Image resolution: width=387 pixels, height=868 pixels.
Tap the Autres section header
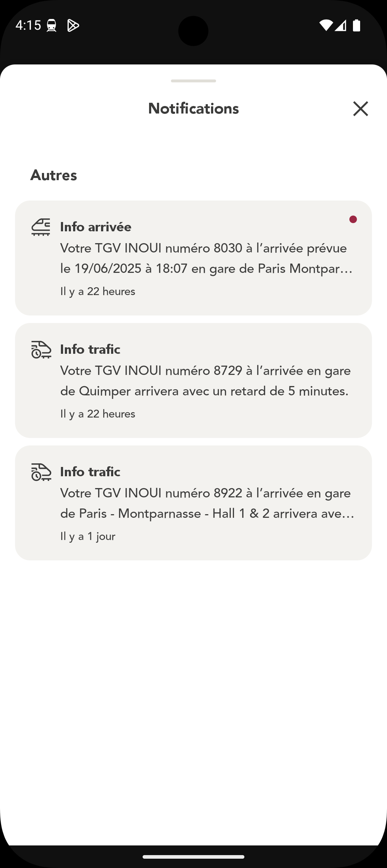tap(54, 175)
